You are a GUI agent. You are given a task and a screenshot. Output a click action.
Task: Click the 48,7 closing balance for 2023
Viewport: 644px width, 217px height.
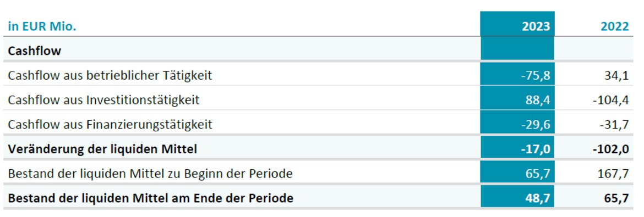pos(538,198)
